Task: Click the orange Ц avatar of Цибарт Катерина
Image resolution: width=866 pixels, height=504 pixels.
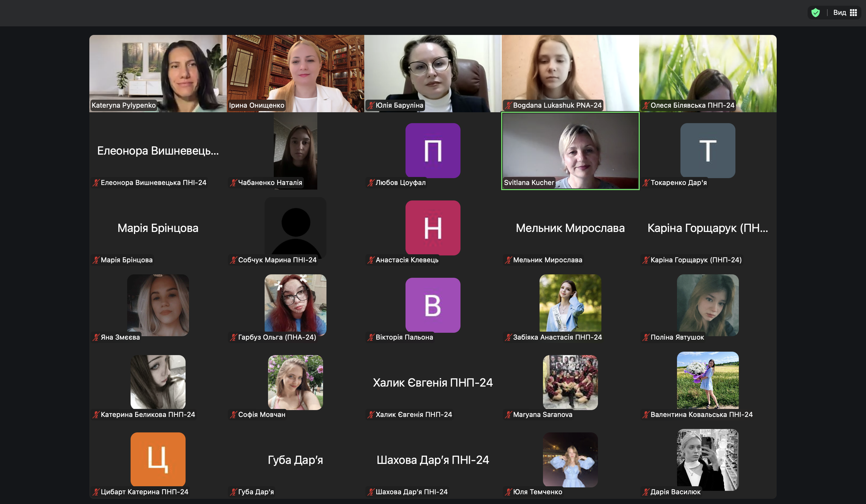Action: point(158,459)
